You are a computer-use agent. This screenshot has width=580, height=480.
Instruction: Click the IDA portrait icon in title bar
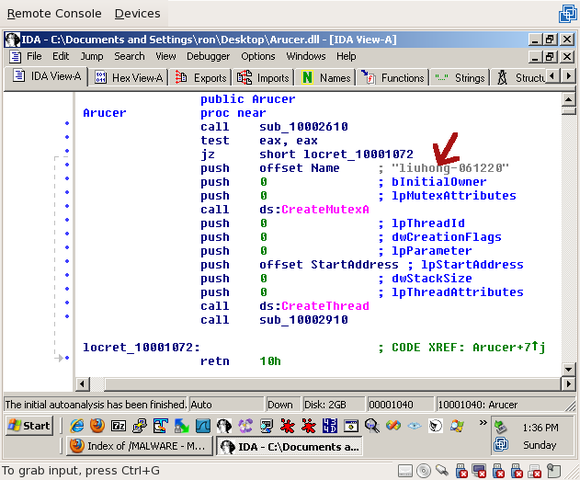click(13, 40)
